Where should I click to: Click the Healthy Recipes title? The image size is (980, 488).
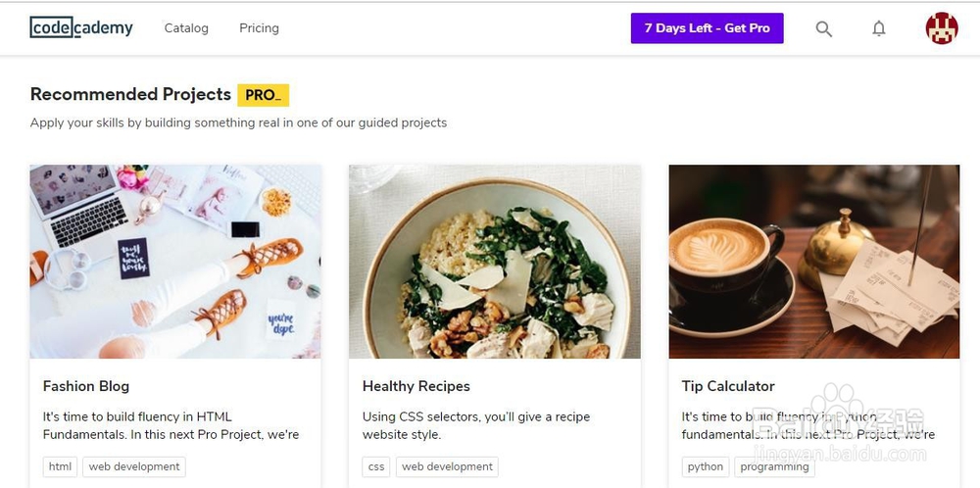coord(416,386)
